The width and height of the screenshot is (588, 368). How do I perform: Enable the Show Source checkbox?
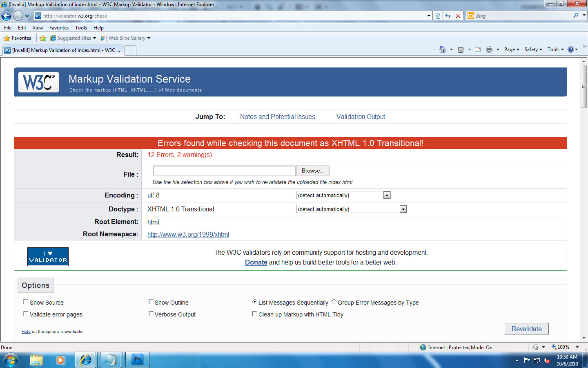point(26,302)
